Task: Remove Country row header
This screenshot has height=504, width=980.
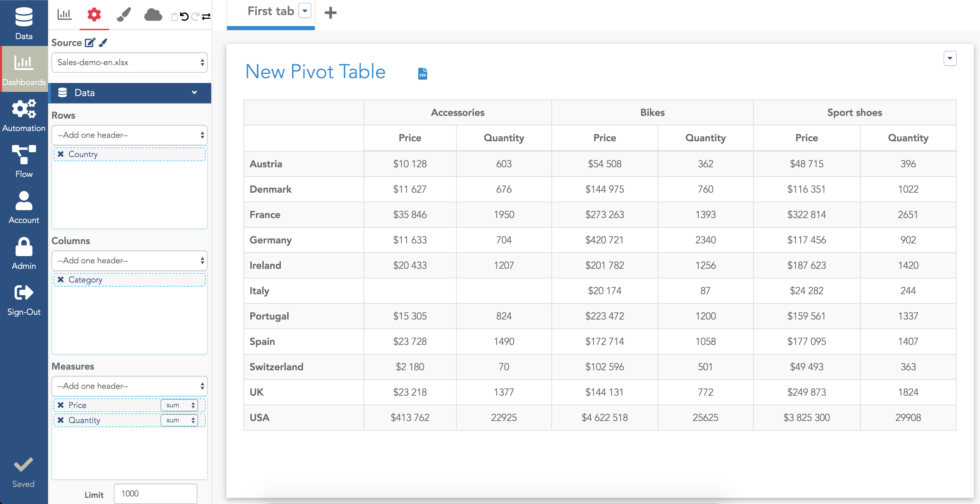Action: [60, 154]
